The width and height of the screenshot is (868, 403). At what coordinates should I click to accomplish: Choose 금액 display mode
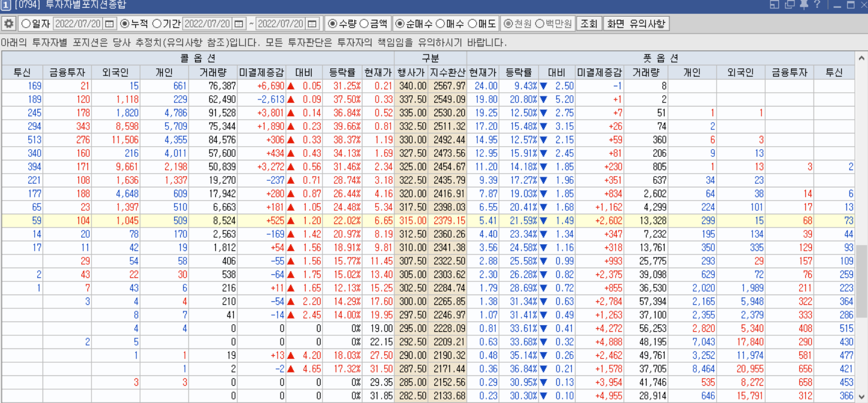(x=373, y=24)
